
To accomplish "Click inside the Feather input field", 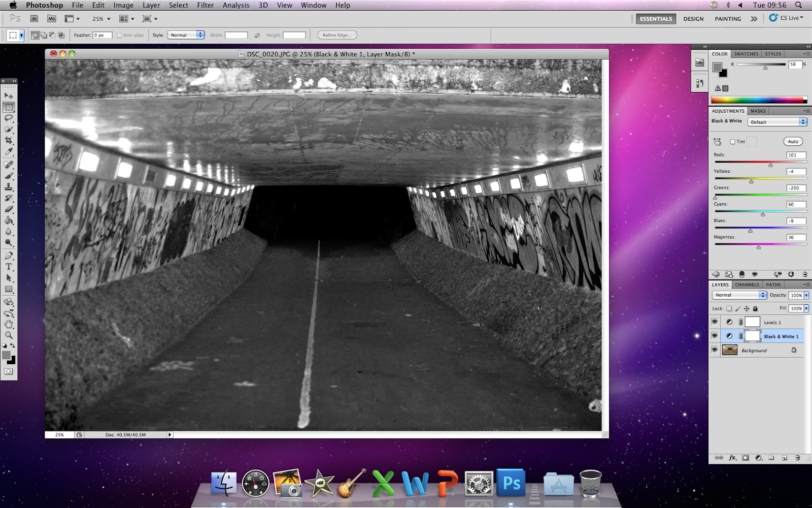I will coord(101,35).
